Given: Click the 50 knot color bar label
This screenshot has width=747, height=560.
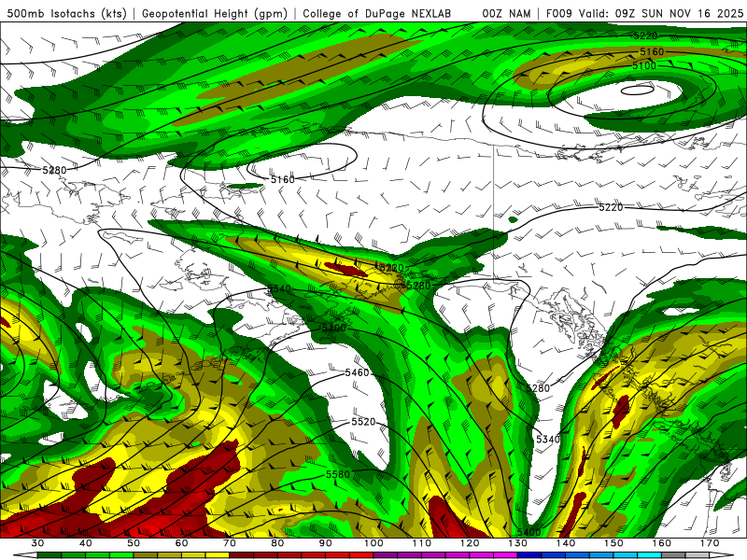Looking at the screenshot, I should 134,543.
